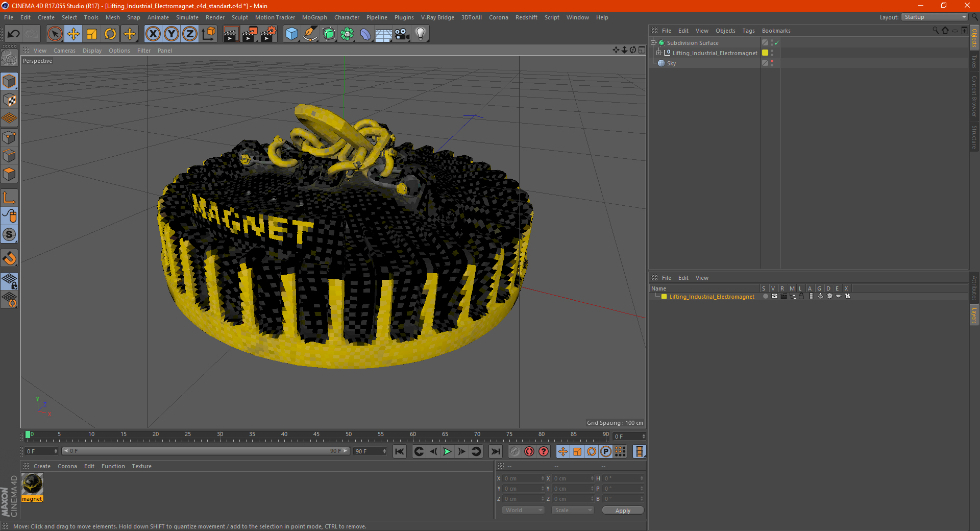Add a Light bulb object icon
This screenshot has height=531, width=980.
coord(421,34)
